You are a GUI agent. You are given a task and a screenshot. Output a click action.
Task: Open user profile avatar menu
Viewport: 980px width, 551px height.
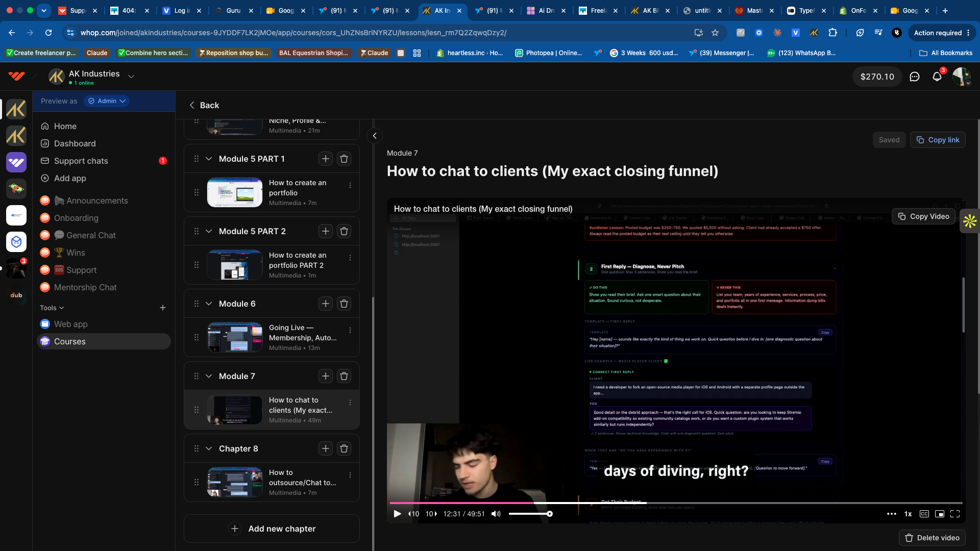point(961,77)
